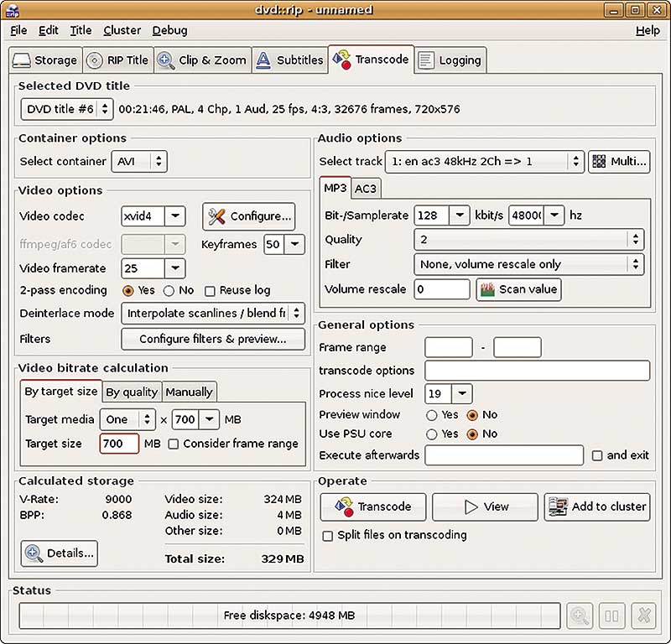Open the Keyframes dropdown arrow
The image size is (671, 644).
(x=294, y=244)
